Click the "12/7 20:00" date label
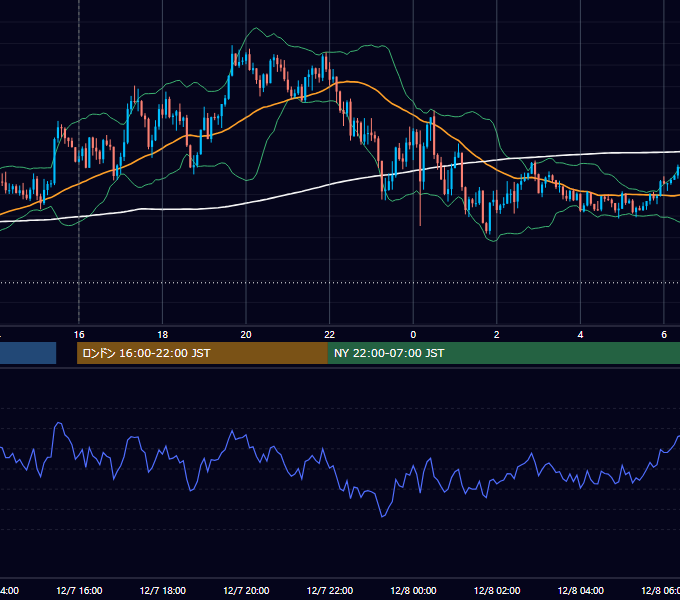 [246, 591]
